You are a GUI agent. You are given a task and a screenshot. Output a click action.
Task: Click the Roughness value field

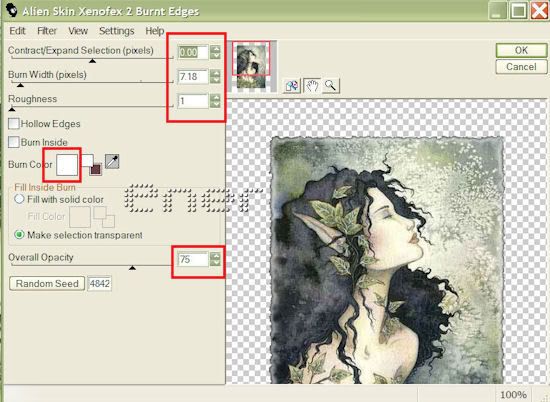[193, 101]
